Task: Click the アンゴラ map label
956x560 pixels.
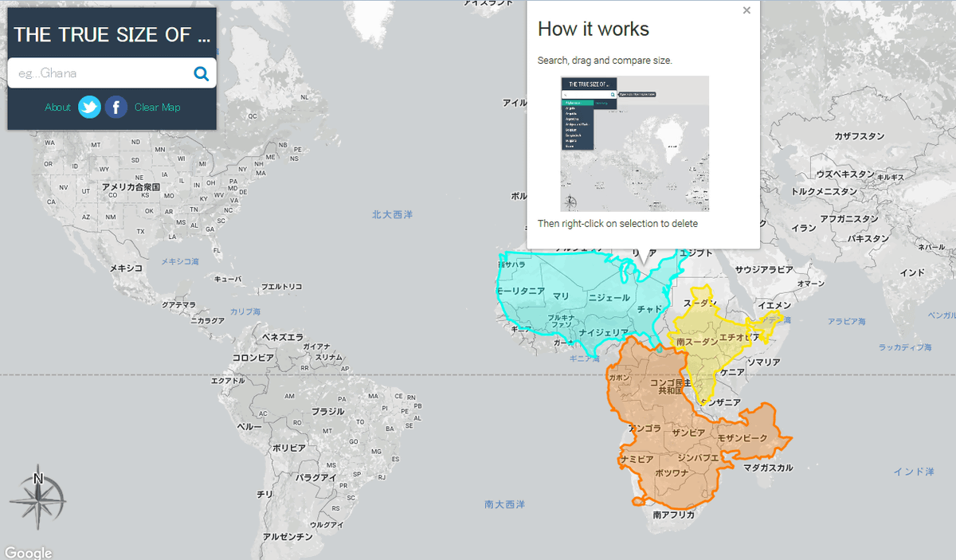Action: pyautogui.click(x=645, y=429)
